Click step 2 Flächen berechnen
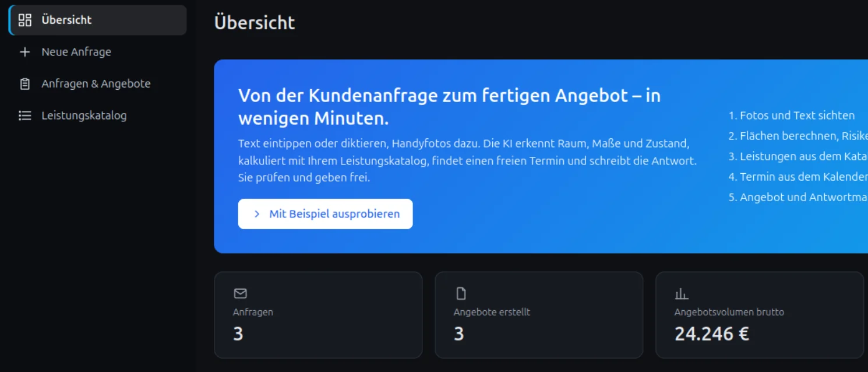 798,136
